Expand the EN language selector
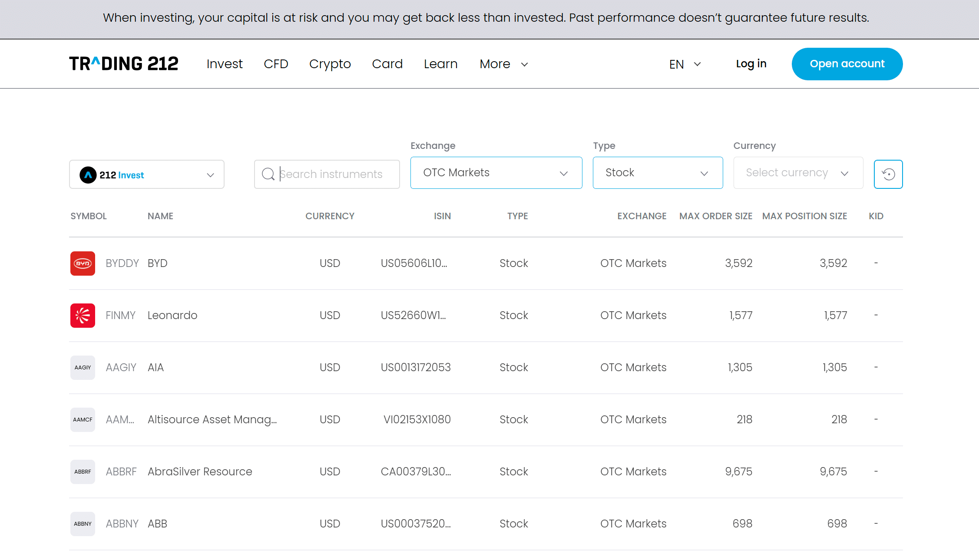979x560 pixels. (685, 64)
